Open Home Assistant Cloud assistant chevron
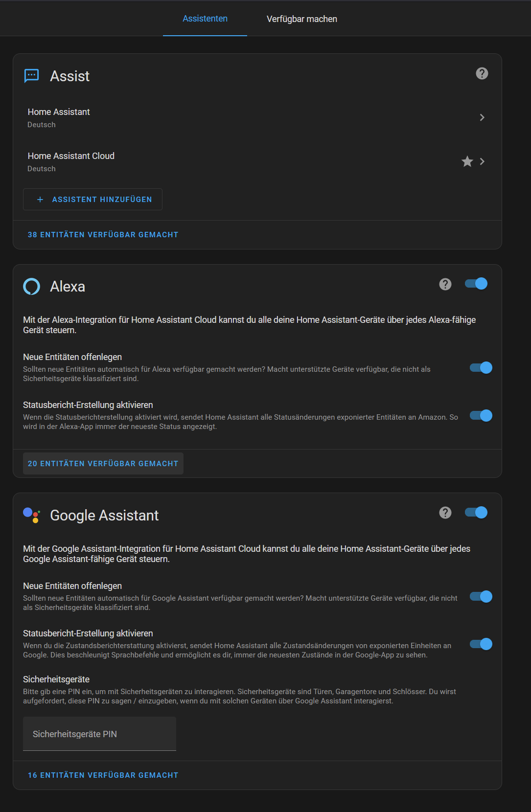Viewport: 531px width, 812px height. [x=483, y=161]
